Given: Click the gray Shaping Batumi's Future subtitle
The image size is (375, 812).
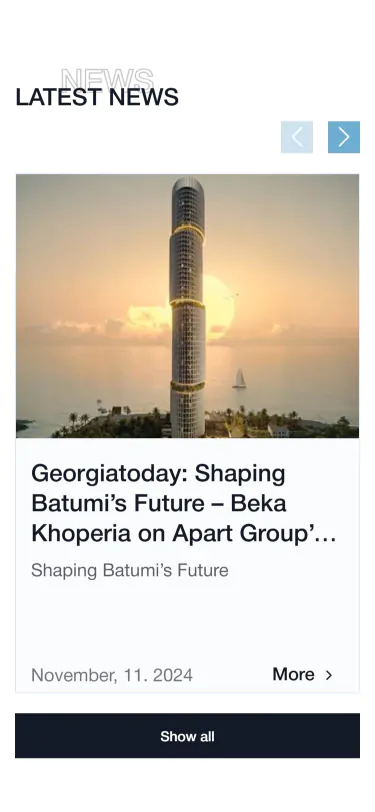Looking at the screenshot, I should click(x=129, y=570).
